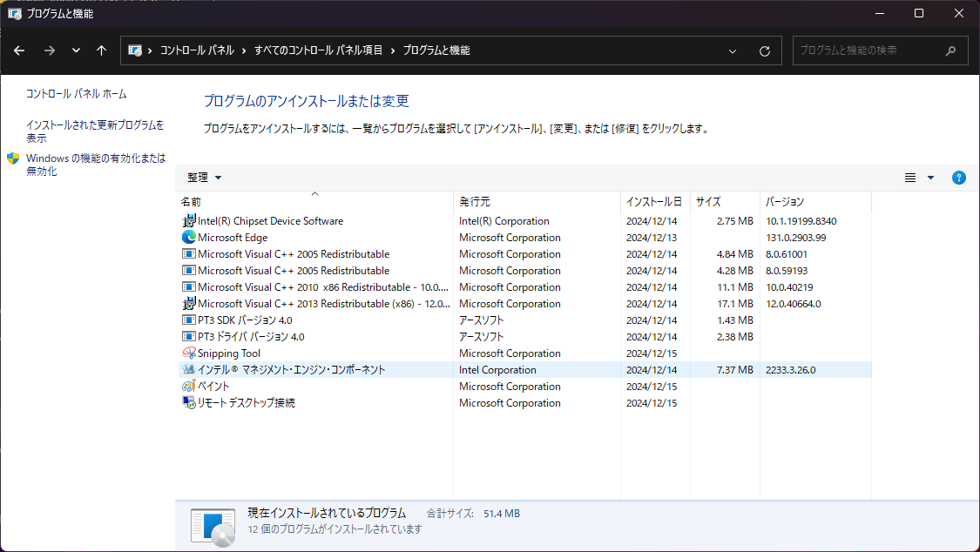Image resolution: width=980 pixels, height=552 pixels.
Task: Open the すべてのコントロール パネル項目 breadcrumb
Action: (318, 50)
